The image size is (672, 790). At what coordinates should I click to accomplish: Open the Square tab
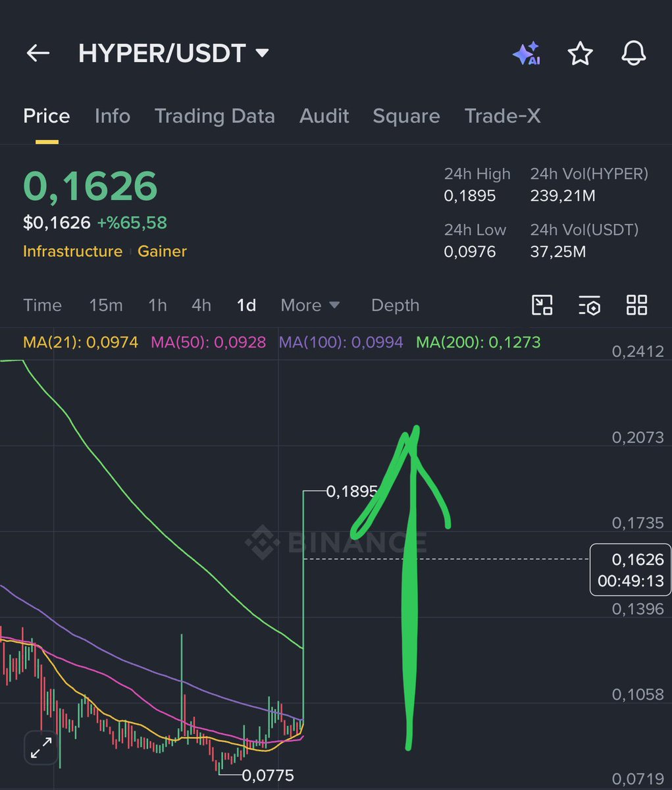(x=406, y=117)
